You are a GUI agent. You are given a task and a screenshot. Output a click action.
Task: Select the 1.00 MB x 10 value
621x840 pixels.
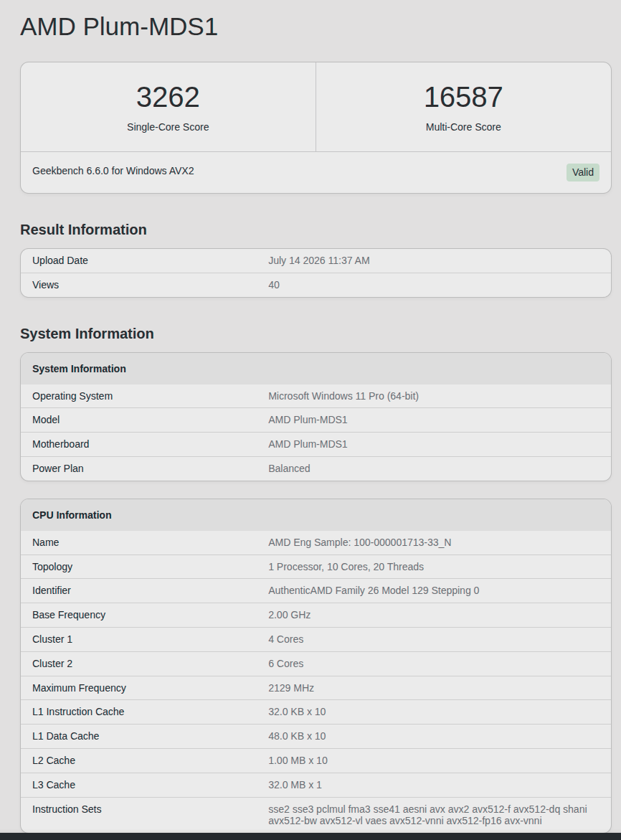[x=298, y=760]
